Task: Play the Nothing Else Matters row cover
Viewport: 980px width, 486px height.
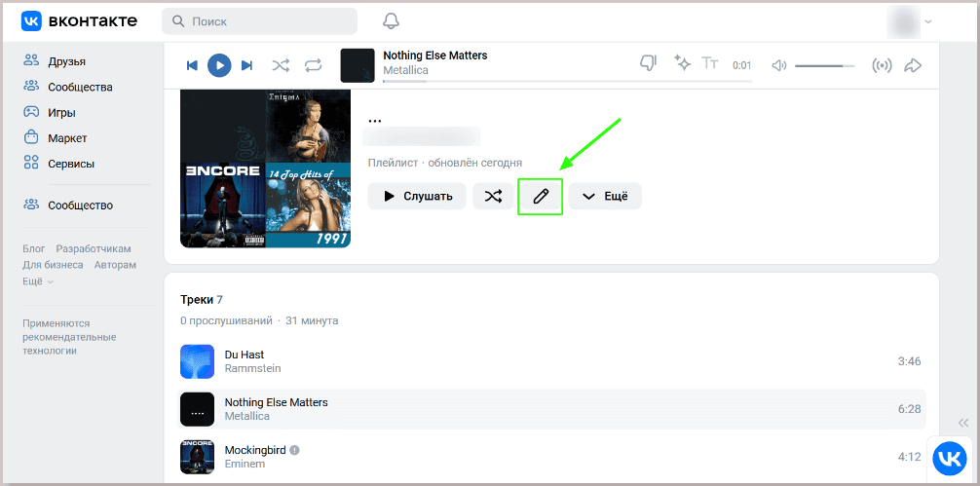Action: point(197,409)
